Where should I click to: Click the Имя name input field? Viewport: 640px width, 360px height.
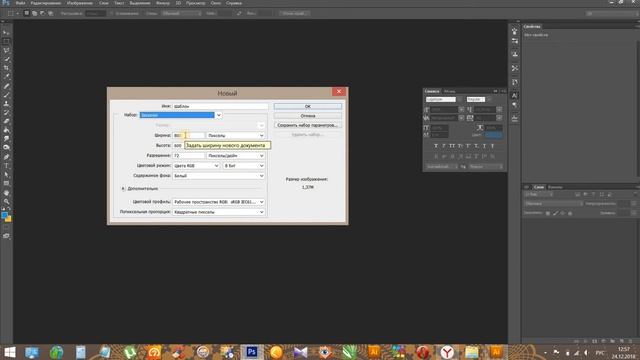pos(220,106)
